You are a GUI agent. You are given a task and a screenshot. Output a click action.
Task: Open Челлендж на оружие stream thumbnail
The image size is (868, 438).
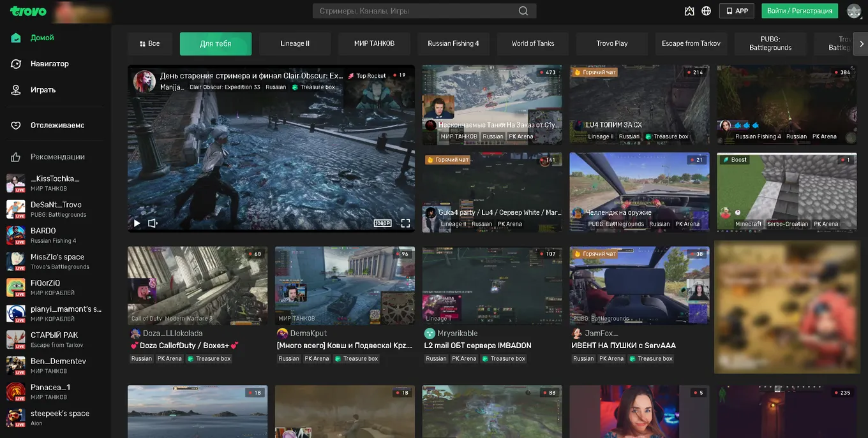point(640,192)
